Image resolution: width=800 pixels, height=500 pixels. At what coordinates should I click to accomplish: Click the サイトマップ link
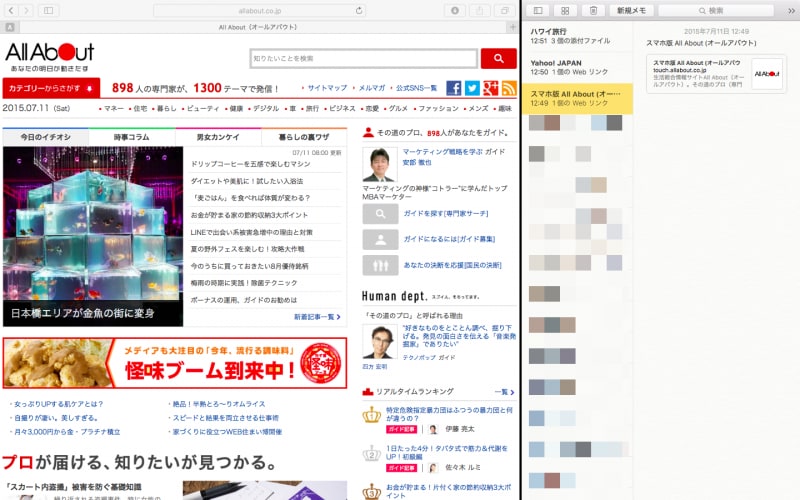click(327, 88)
